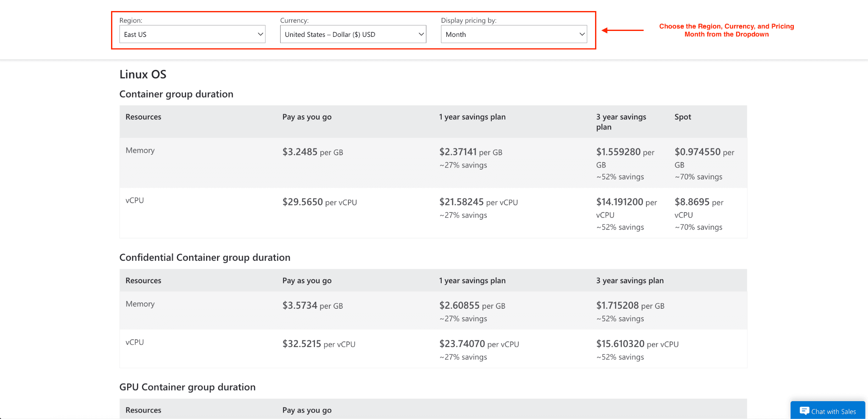This screenshot has height=419, width=868.
Task: Click the Spot column header
Action: [683, 117]
